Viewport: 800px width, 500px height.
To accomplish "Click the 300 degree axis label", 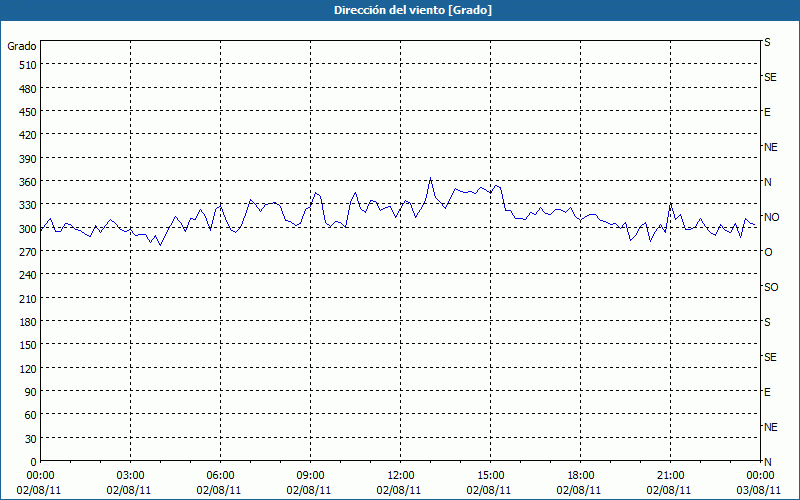I will pos(28,229).
